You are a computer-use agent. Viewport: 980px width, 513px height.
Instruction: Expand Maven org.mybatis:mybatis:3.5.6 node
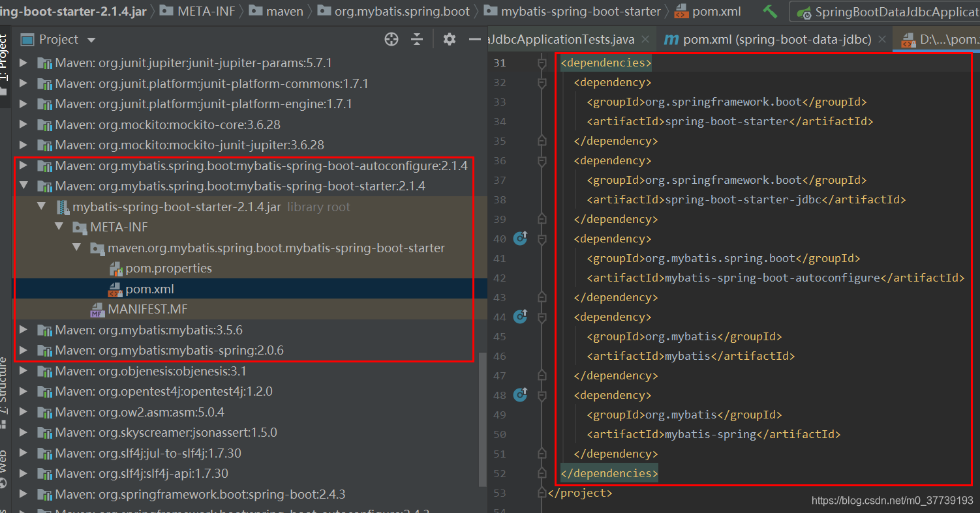click(24, 330)
